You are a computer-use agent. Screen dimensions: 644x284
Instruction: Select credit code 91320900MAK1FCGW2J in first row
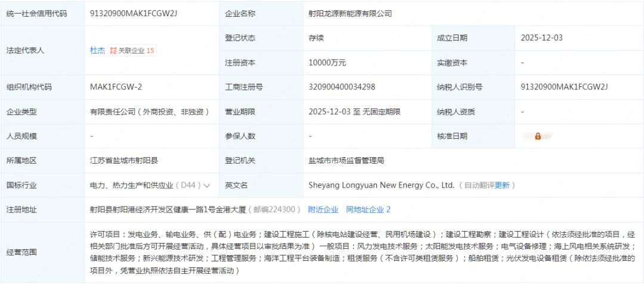pyautogui.click(x=134, y=14)
